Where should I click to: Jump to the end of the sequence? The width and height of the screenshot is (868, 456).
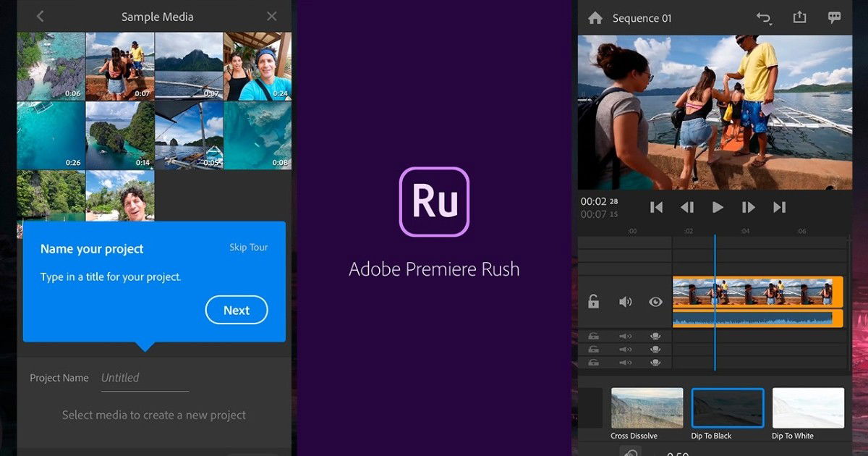pos(779,208)
